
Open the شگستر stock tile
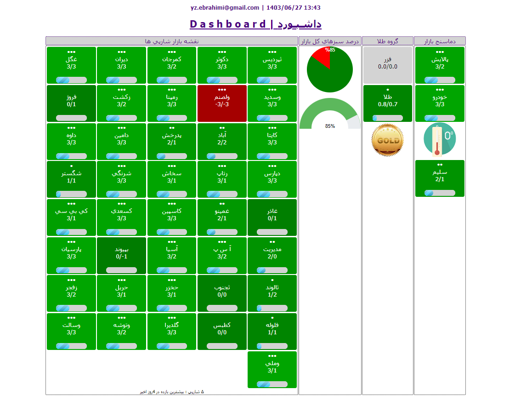click(71, 179)
